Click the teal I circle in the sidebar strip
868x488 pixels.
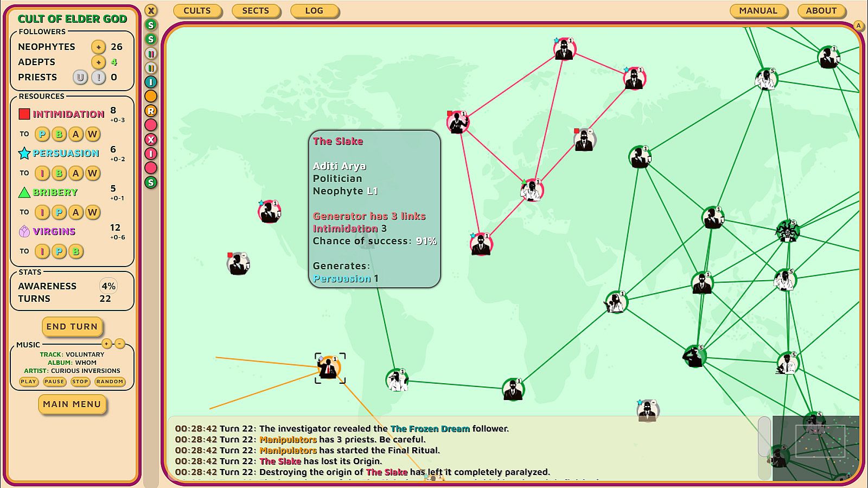pos(151,82)
